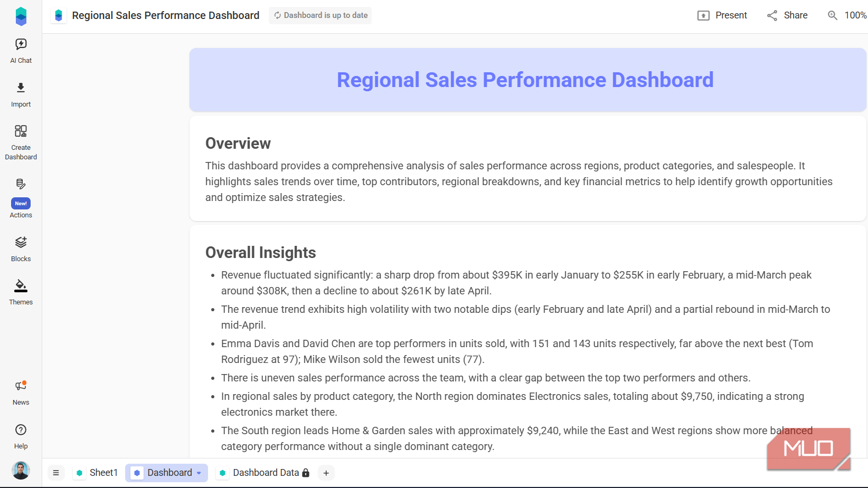This screenshot has height=488, width=868.
Task: Click the Share button
Action: 787,15
